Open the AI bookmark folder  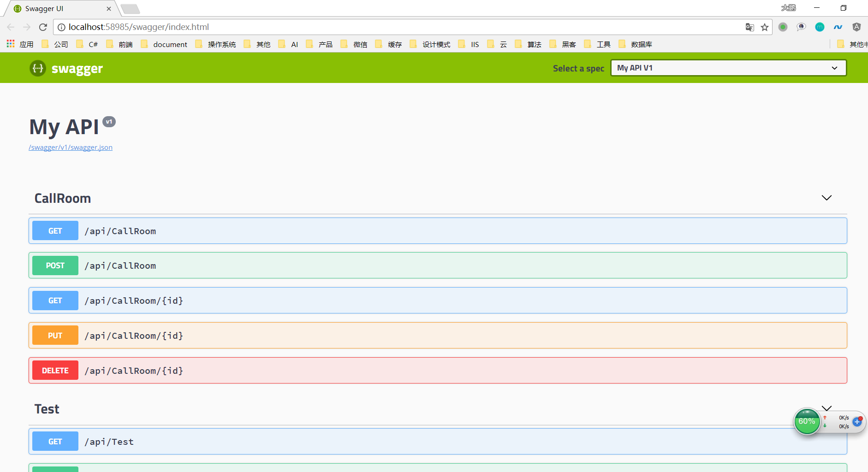pyautogui.click(x=288, y=44)
